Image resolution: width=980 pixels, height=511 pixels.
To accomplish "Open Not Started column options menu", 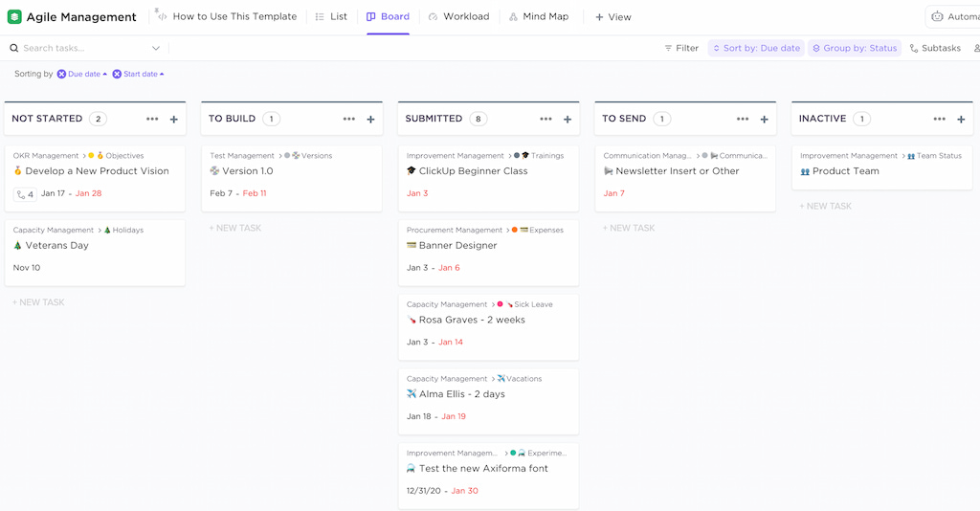I will (x=152, y=119).
